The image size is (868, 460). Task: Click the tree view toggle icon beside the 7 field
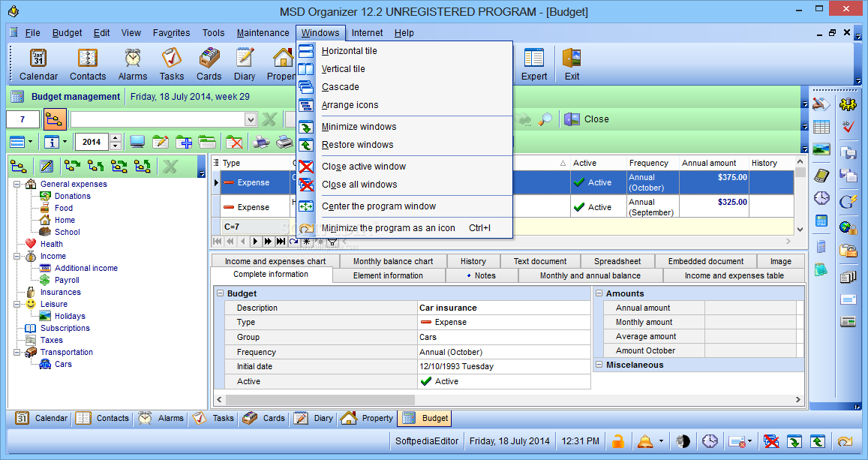(x=54, y=119)
